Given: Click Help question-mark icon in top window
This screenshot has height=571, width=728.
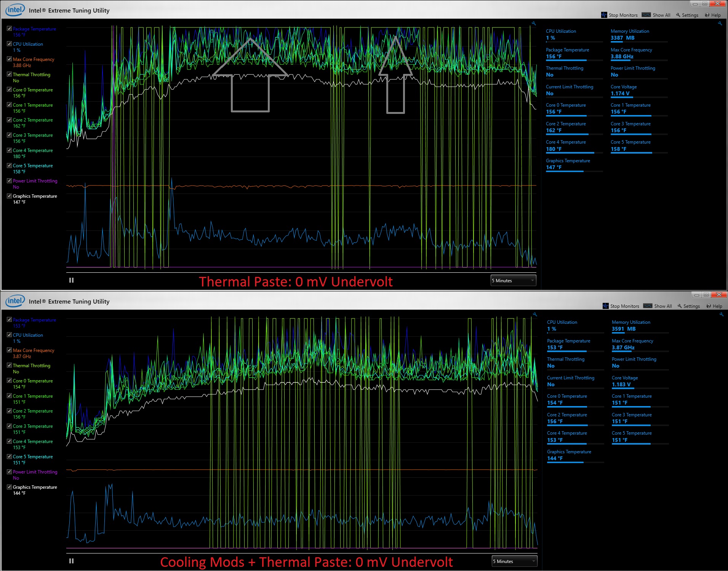Looking at the screenshot, I should point(707,15).
